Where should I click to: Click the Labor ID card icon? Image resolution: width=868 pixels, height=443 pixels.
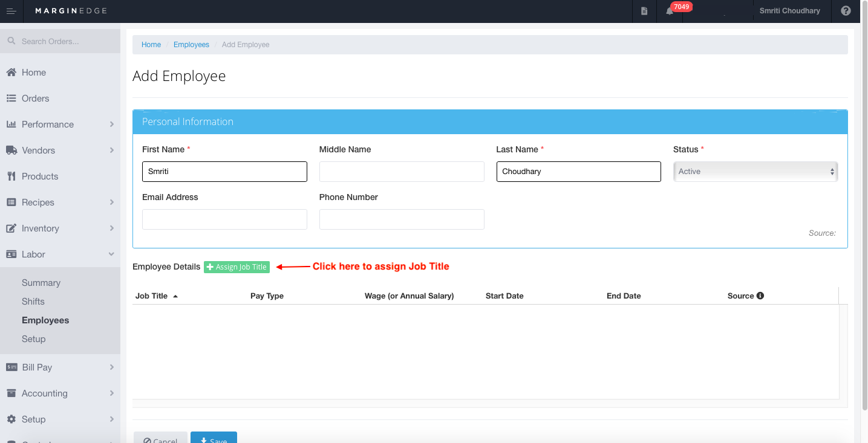[11, 254]
